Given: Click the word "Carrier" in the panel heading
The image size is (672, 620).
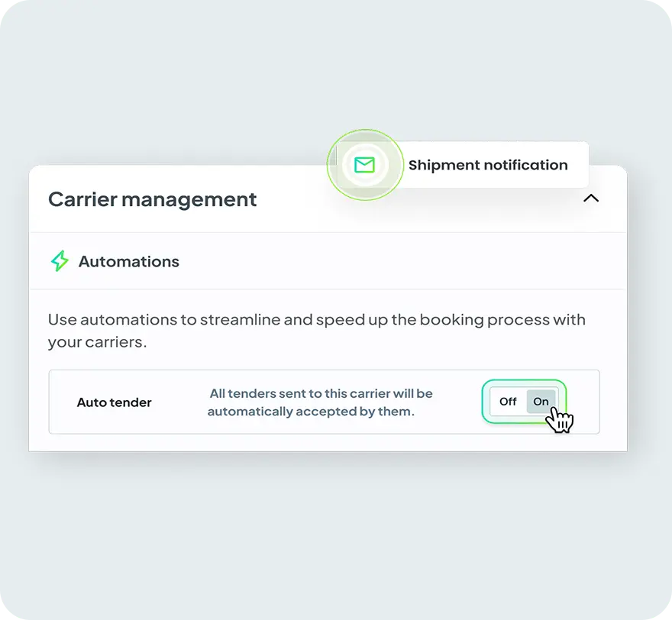Looking at the screenshot, I should tap(82, 199).
